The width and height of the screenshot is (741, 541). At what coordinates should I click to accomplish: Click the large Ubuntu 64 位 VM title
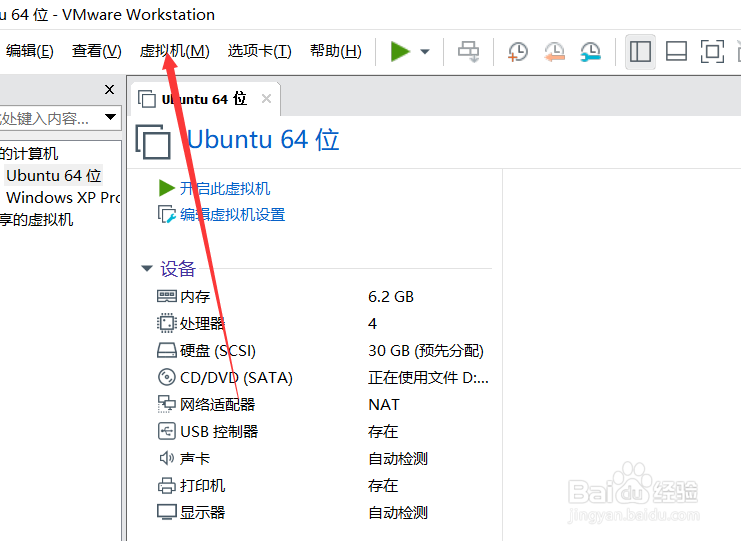tap(263, 139)
